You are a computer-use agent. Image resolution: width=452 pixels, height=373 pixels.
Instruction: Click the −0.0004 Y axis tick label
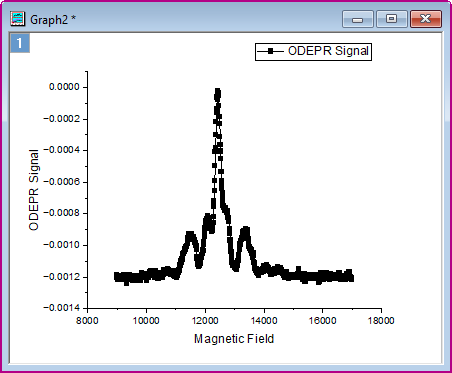[62, 150]
